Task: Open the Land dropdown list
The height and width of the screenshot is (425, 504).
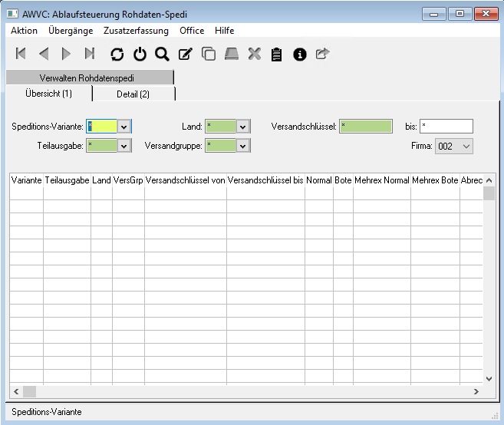Action: pyautogui.click(x=243, y=127)
